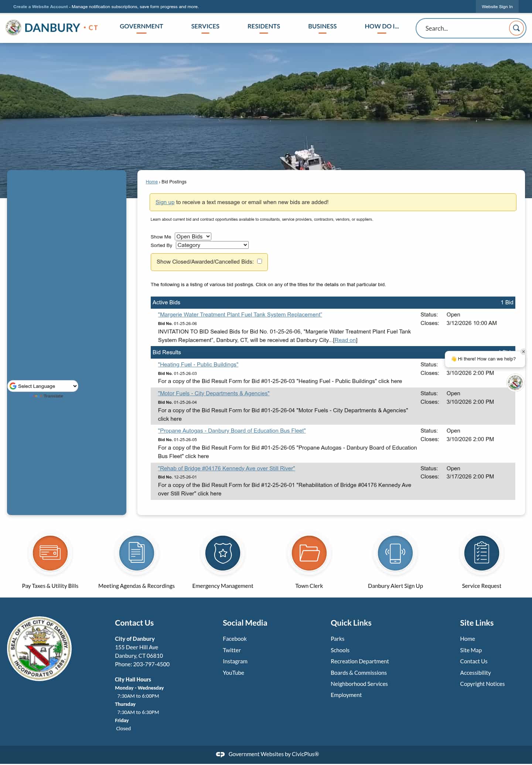532x765 pixels.
Task: Click the CivicPlus logo in footer
Action: pos(221,754)
